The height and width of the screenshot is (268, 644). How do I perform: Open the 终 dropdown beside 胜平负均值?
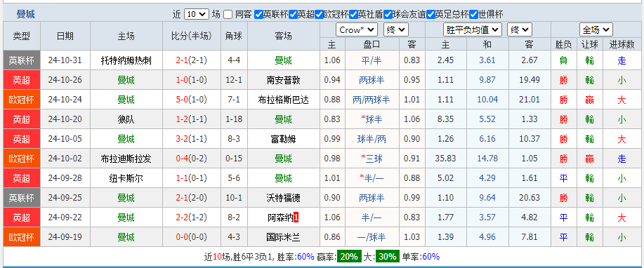coord(520,29)
